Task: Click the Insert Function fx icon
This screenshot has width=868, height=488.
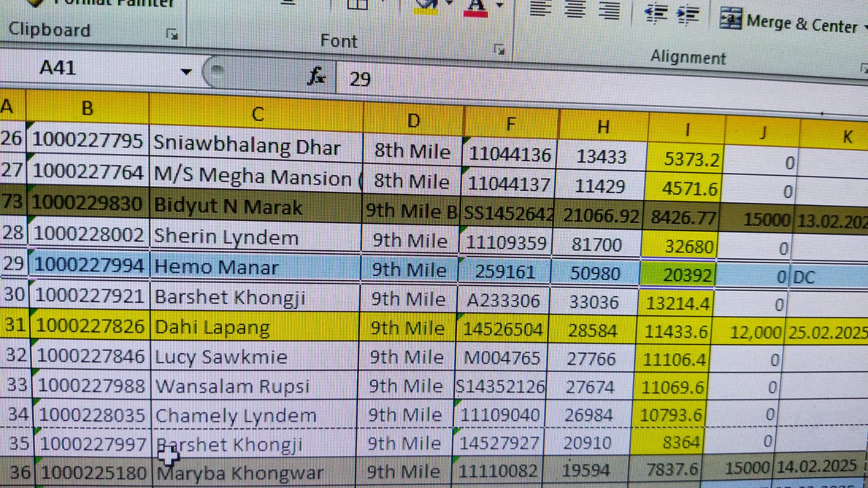Action: [316, 76]
